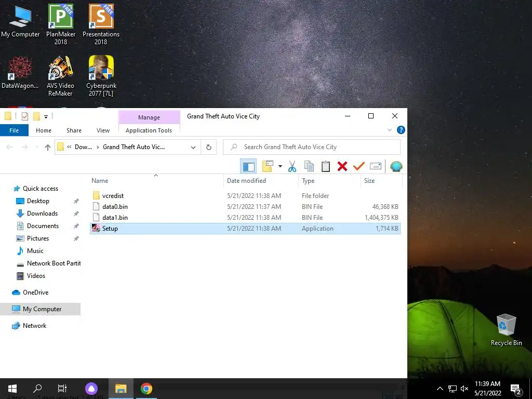Switch to the Share ribbon tab

coord(74,130)
